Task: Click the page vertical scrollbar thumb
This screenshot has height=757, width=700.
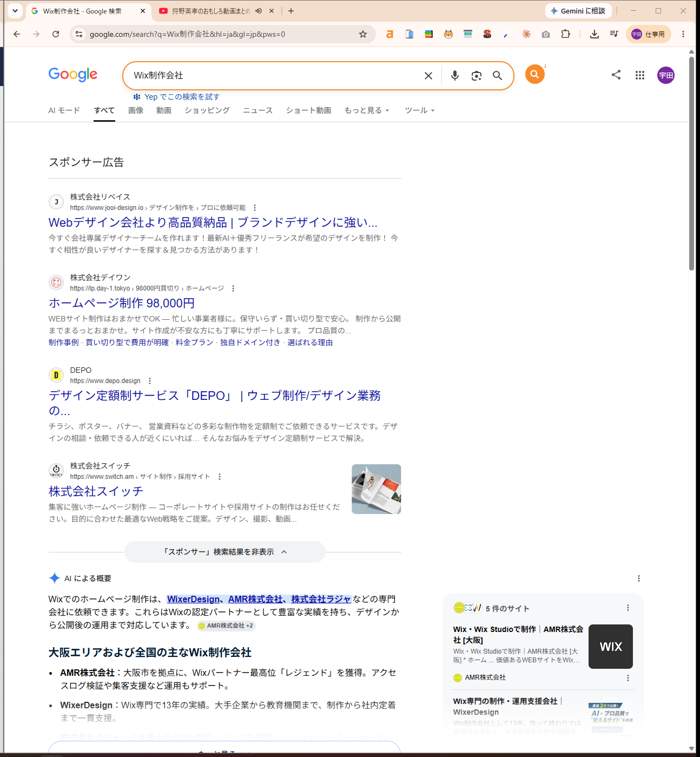Action: point(692,162)
